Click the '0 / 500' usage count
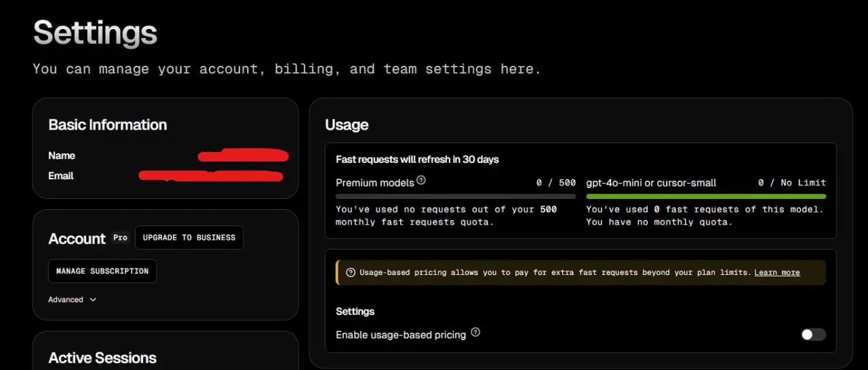868x370 pixels. [556, 183]
